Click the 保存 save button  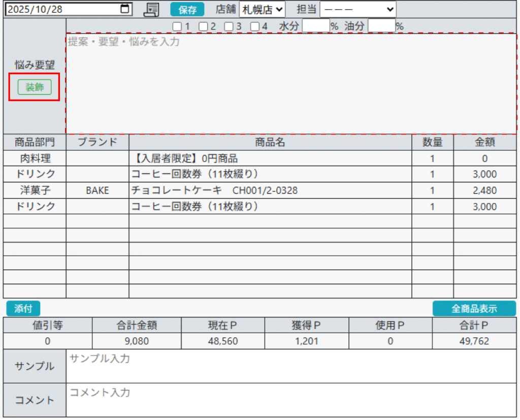click(x=187, y=10)
